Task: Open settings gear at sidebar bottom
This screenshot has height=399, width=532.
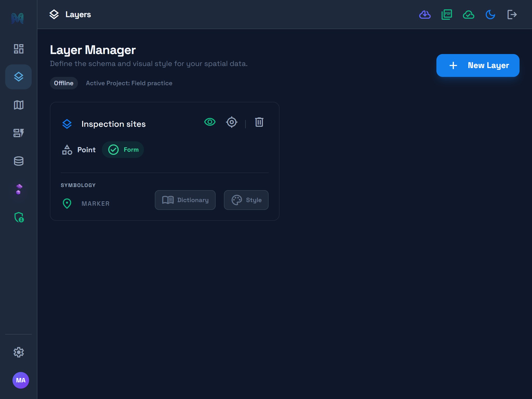Action: (x=18, y=352)
